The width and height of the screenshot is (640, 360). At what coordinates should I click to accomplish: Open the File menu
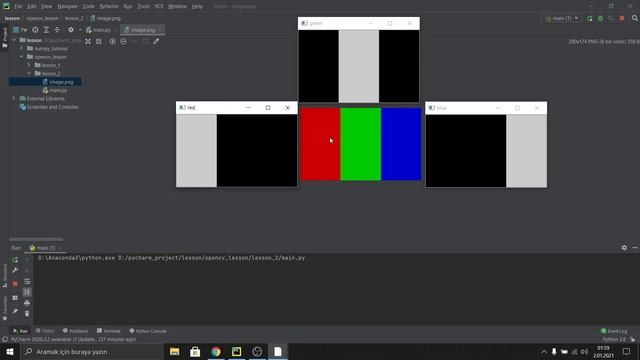click(18, 7)
